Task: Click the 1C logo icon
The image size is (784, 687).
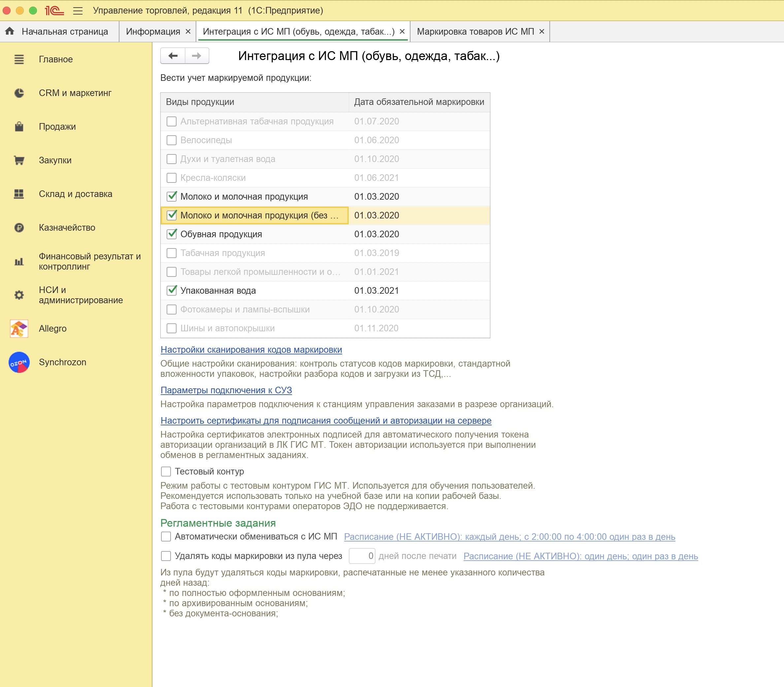Action: pos(54,11)
